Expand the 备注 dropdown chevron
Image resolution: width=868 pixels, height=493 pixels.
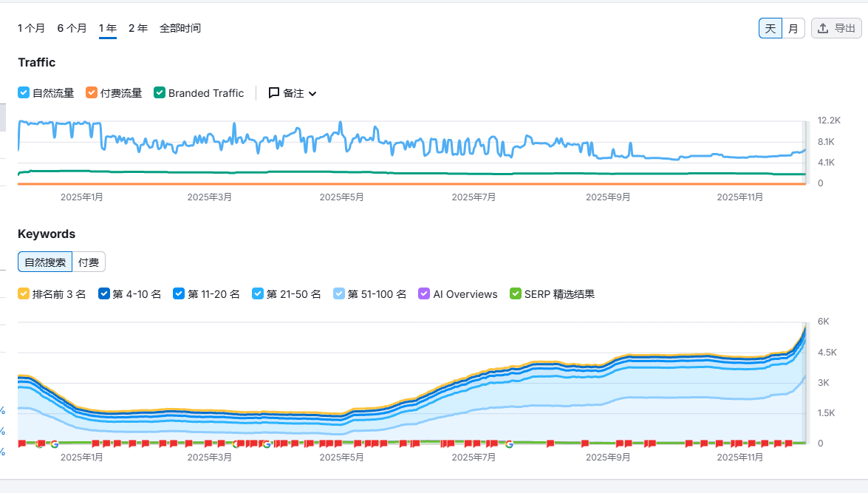point(312,94)
